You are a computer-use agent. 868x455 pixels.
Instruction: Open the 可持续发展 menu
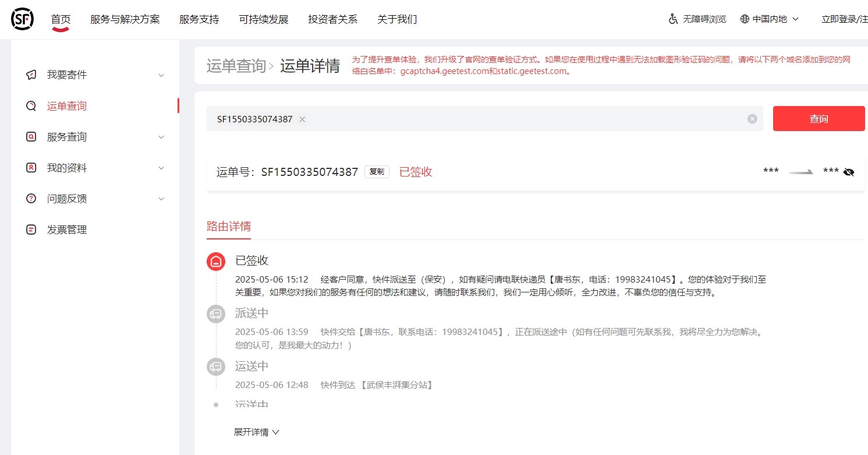(x=264, y=19)
